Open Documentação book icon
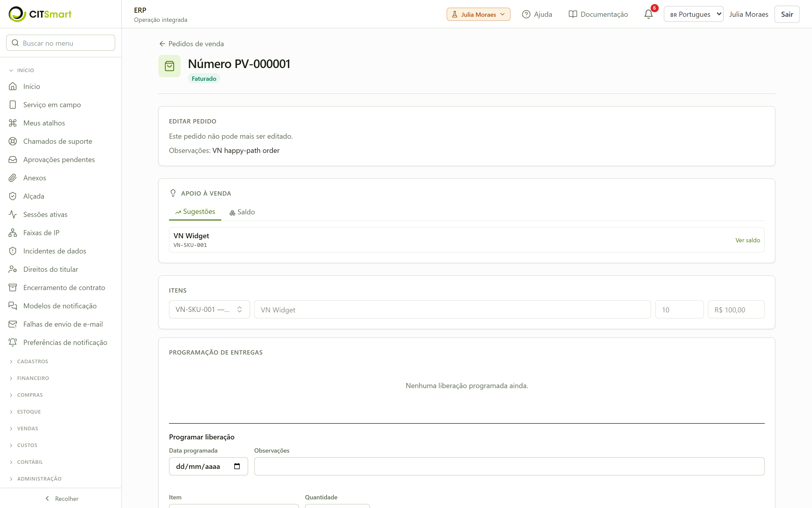Viewport: 812px width, 508px height. pyautogui.click(x=573, y=14)
